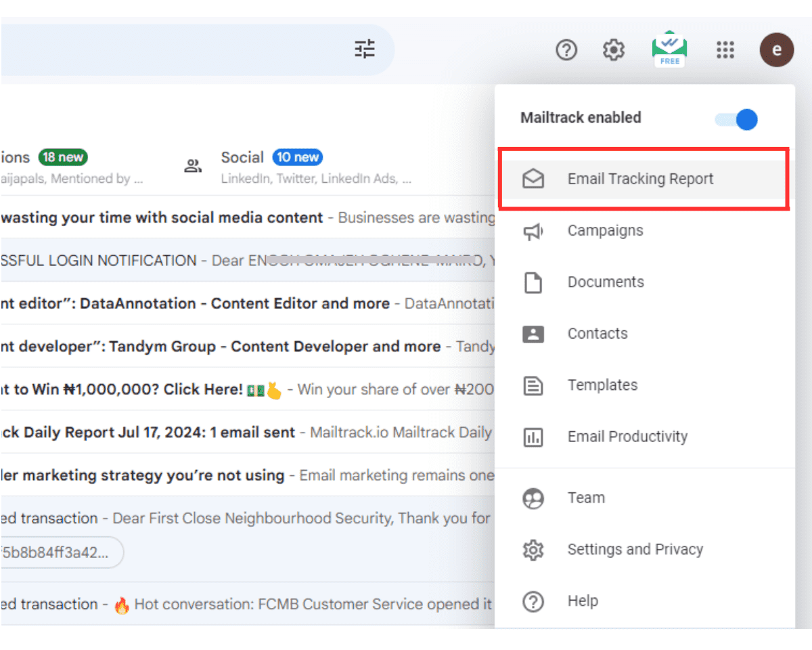The image size is (812, 650).
Task: Click the '18 new' green badge
Action: click(63, 157)
